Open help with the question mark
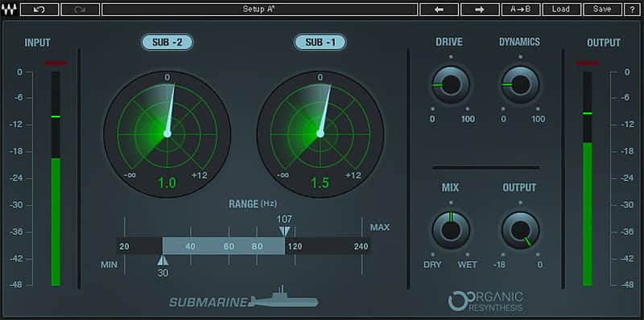Screen dimensions: 644x320 [632, 10]
